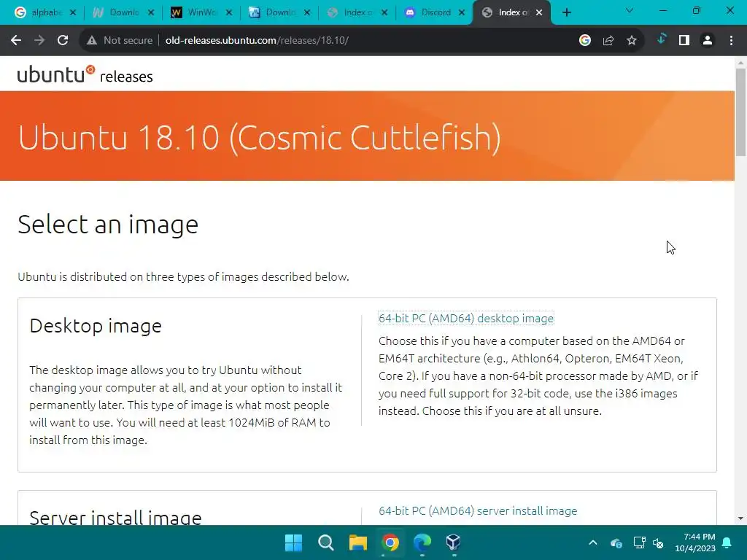Switch to the inactive Index of tab
Screen dimensions: 747x560
click(x=352, y=13)
